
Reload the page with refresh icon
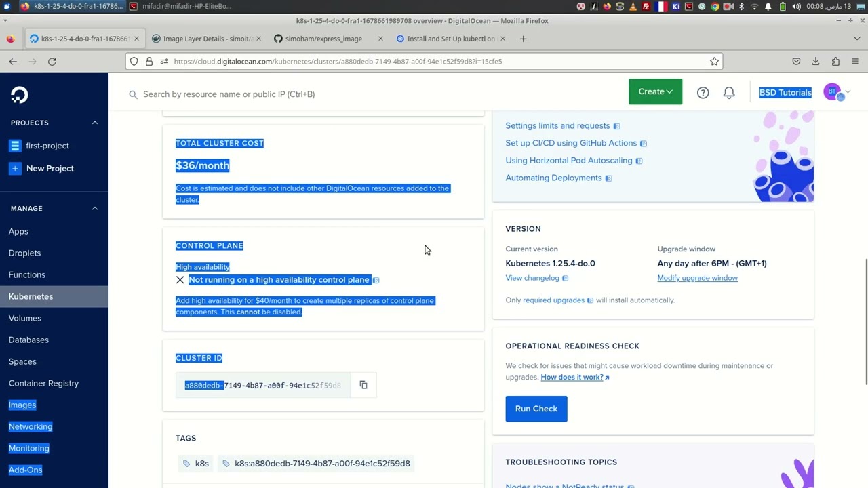coord(52,61)
